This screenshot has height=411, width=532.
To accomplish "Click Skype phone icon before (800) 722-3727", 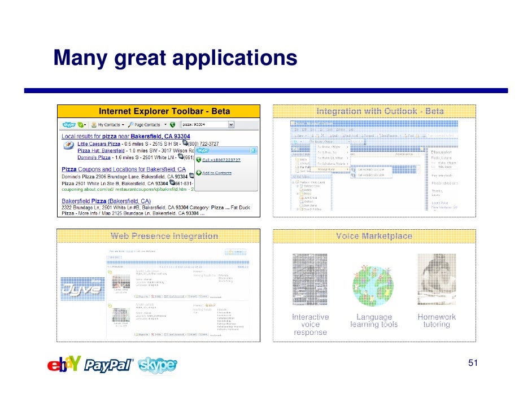I will 185,143.
